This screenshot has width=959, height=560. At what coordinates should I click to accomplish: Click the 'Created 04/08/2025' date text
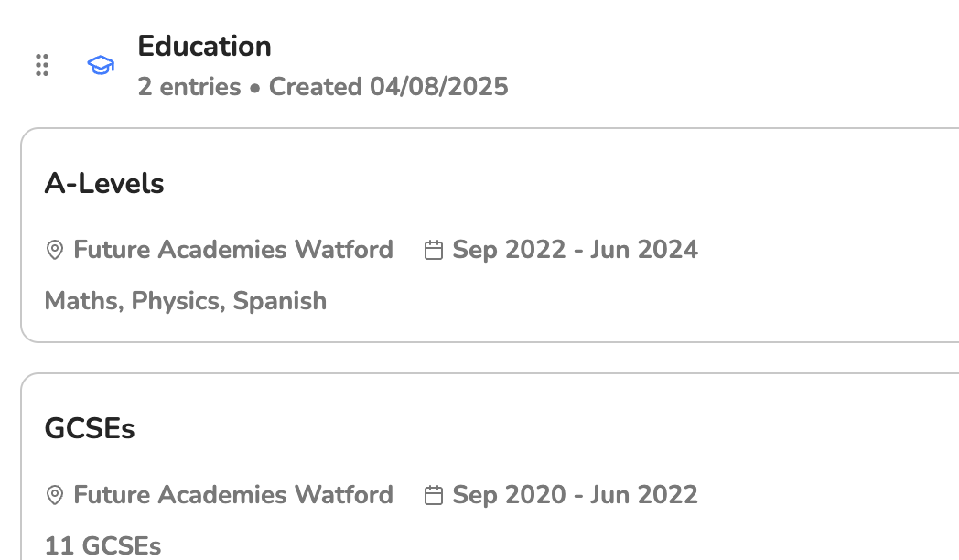388,87
